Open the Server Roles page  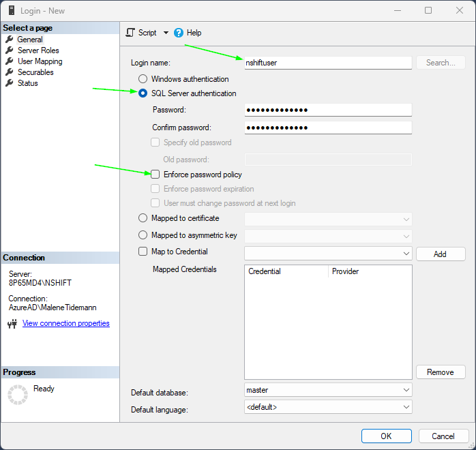[x=38, y=50]
